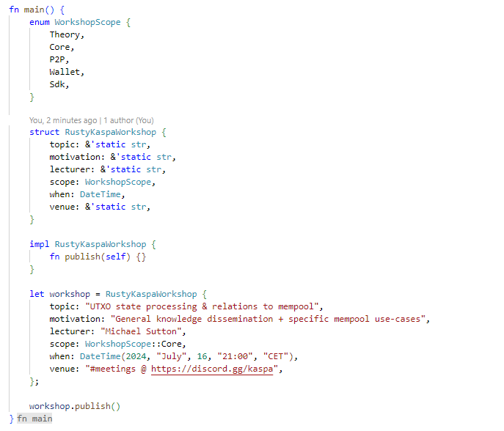Click the 'fn main' closing brace hint

[x=34, y=419]
